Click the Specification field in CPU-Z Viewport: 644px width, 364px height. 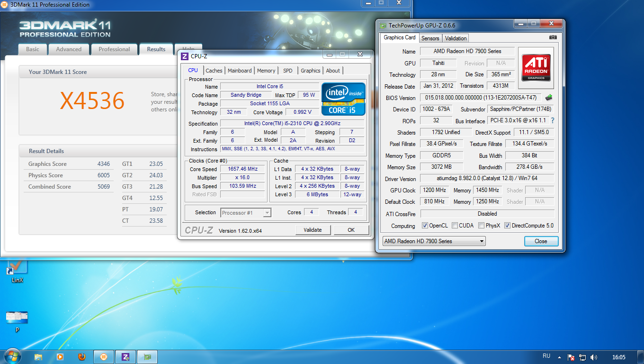(292, 124)
